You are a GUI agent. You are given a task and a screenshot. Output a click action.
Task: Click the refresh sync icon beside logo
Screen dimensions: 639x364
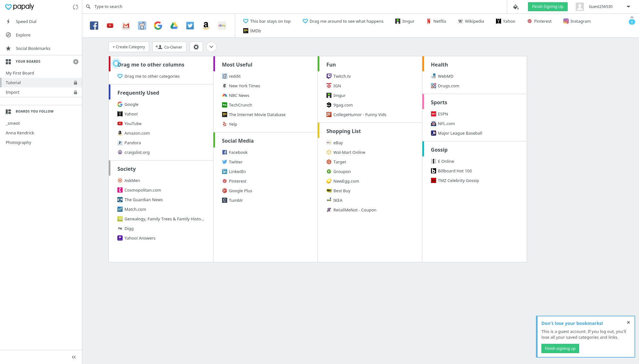pyautogui.click(x=76, y=7)
